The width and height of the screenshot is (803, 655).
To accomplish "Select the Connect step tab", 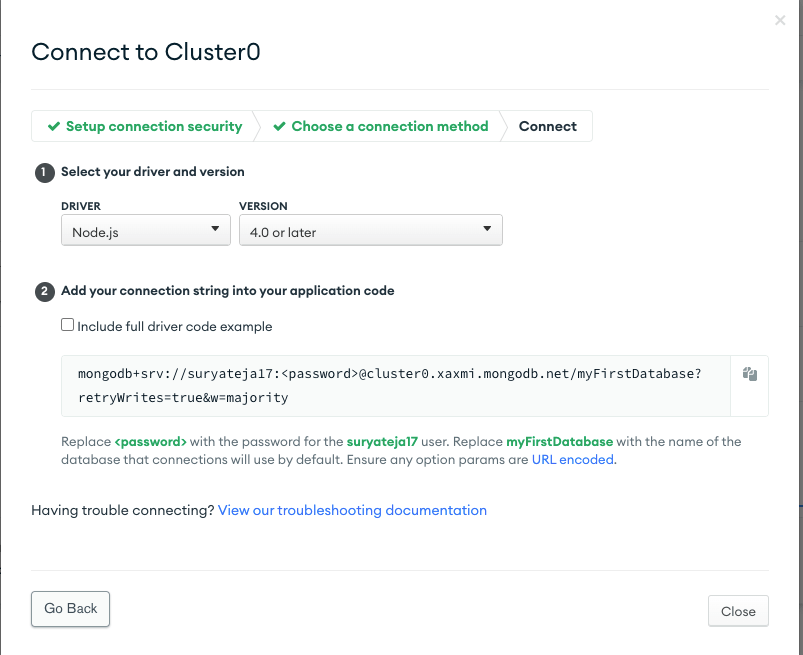I will click(x=547, y=126).
